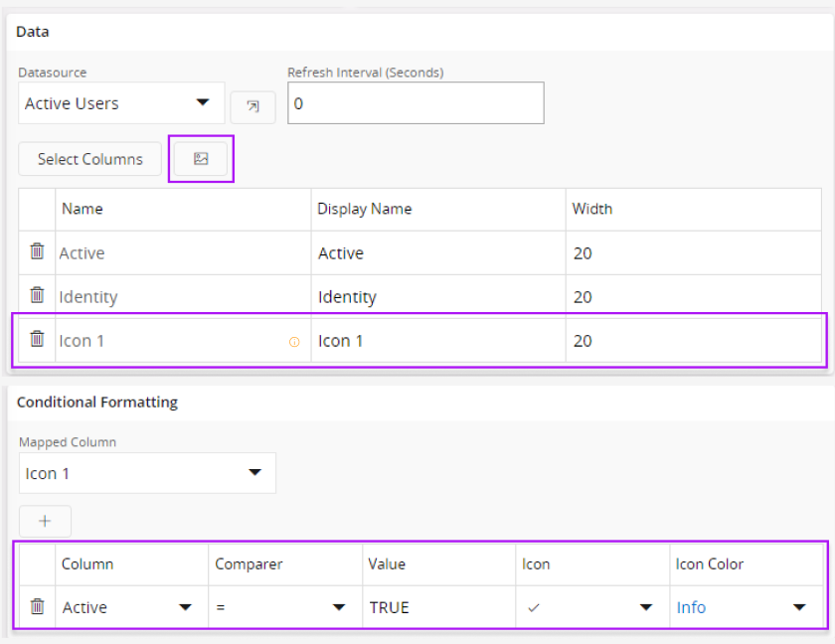The height and width of the screenshot is (644, 835).
Task: Remove the conditional formatting rule via trash icon
Action: click(x=36, y=606)
